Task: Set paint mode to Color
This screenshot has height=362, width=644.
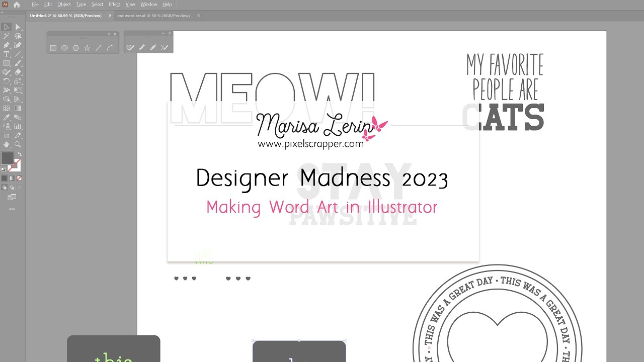Action: [5, 178]
